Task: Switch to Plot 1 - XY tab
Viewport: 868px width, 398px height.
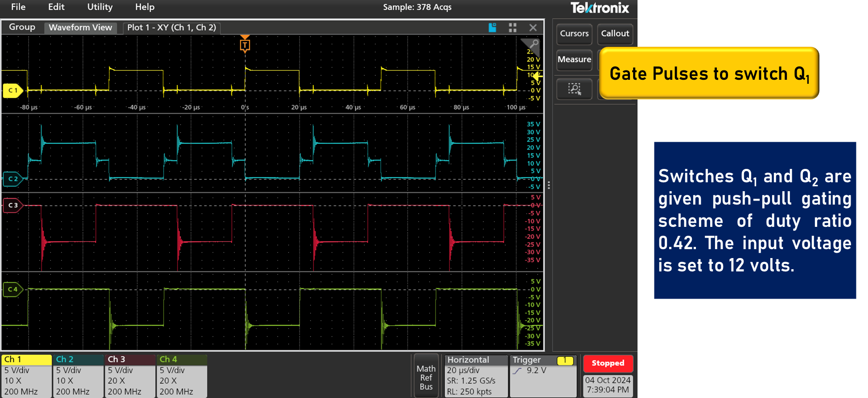Action: pyautogui.click(x=171, y=28)
